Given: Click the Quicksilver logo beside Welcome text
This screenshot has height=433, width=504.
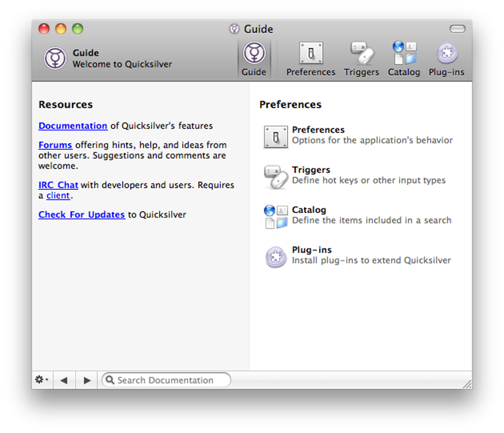Looking at the screenshot, I should [x=55, y=58].
